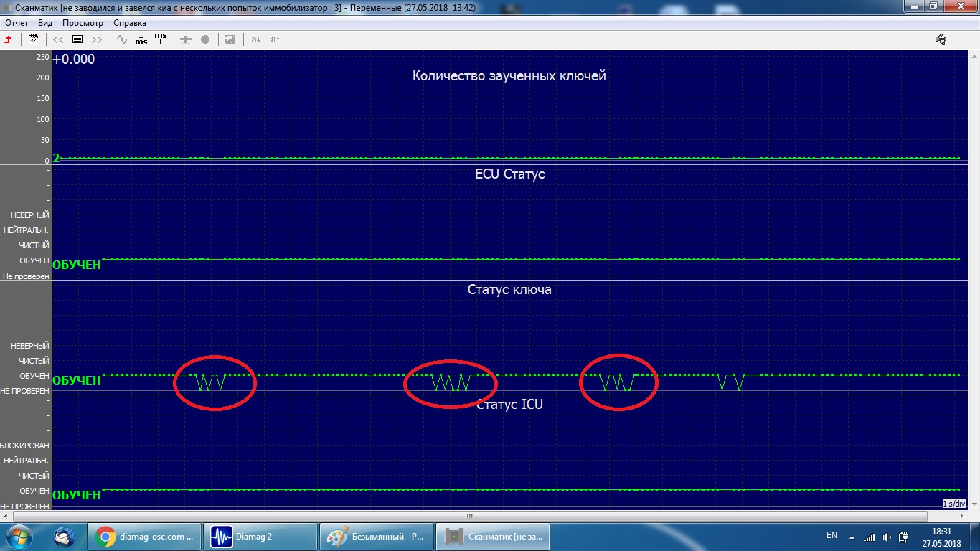
Task: Open the volume speaker tray icon
Action: [x=887, y=537]
